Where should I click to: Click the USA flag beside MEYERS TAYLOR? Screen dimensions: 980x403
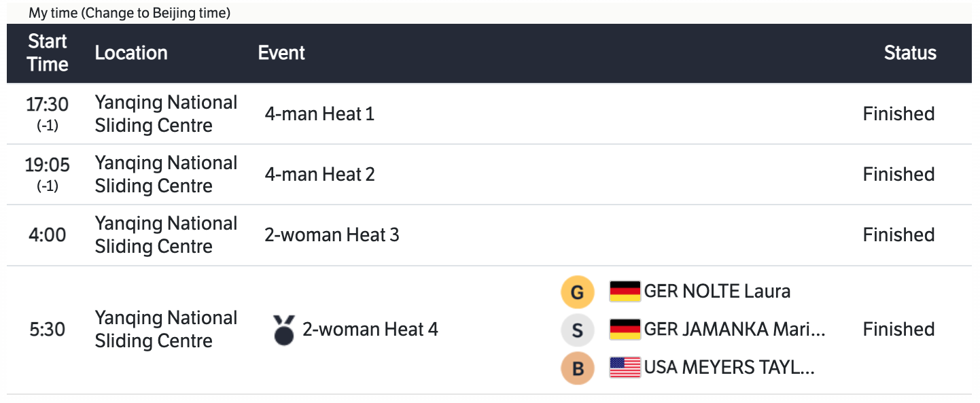click(625, 368)
